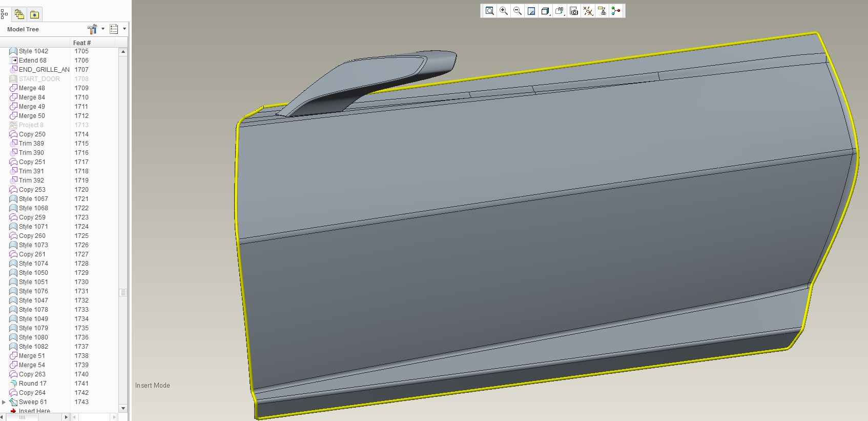868x421 pixels.
Task: Open the Saved Orientations icon
Action: pos(560,11)
